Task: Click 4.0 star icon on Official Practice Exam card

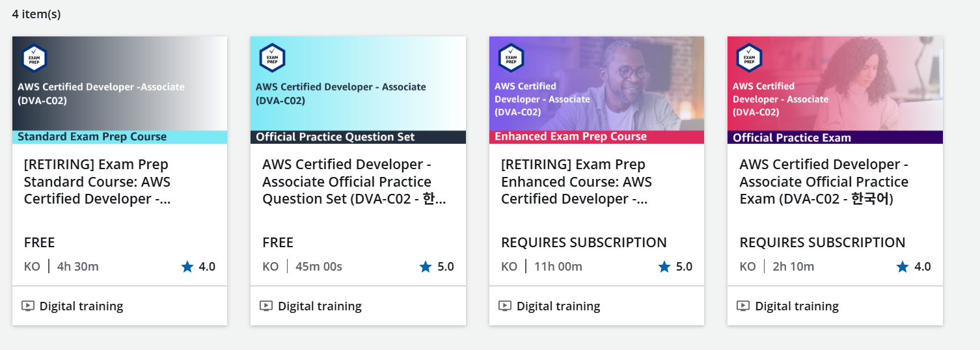Action: pyautogui.click(x=903, y=266)
